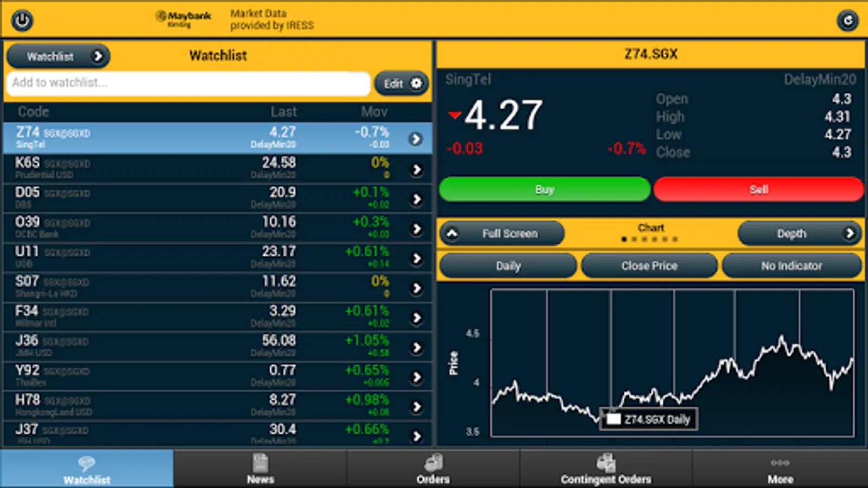868x488 pixels.
Task: Tap the red Sell button
Action: pyautogui.click(x=758, y=189)
